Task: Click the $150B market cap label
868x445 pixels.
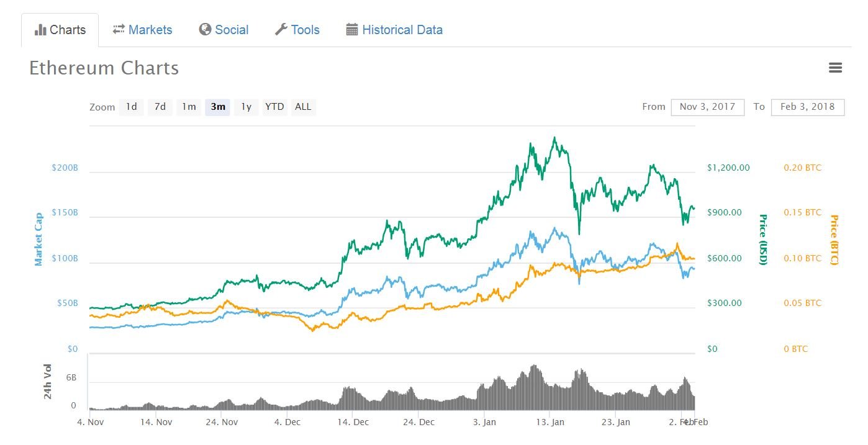Action: click(x=65, y=212)
